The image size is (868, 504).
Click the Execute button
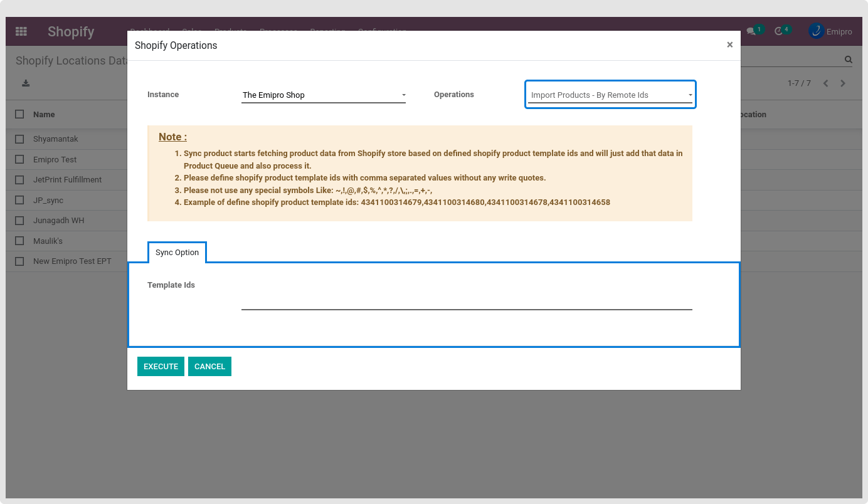point(161,367)
